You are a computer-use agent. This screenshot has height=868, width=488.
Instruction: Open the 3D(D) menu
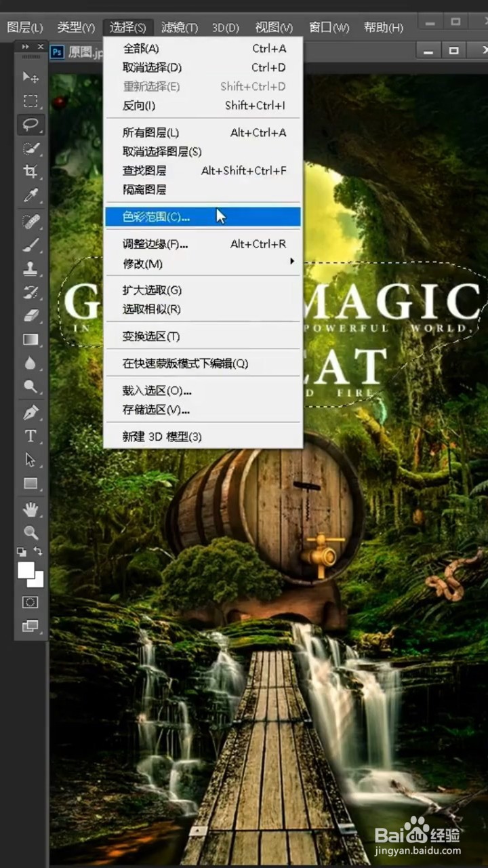point(226,27)
